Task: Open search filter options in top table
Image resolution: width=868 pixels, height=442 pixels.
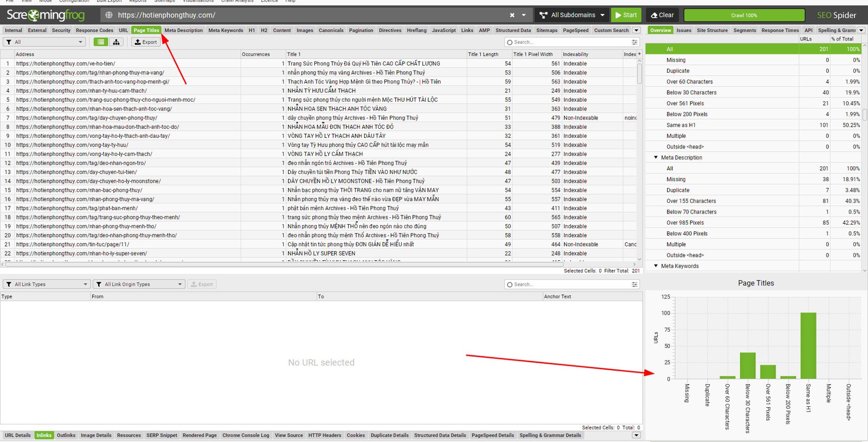Action: [635, 42]
